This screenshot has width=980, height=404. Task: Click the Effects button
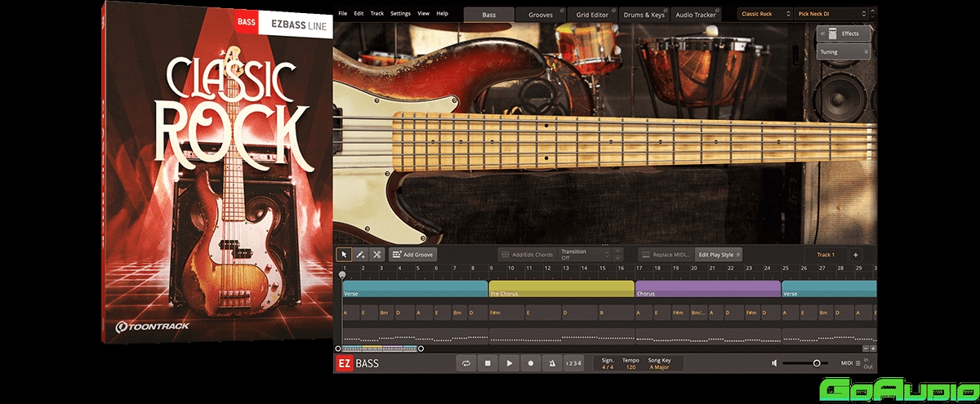click(843, 34)
